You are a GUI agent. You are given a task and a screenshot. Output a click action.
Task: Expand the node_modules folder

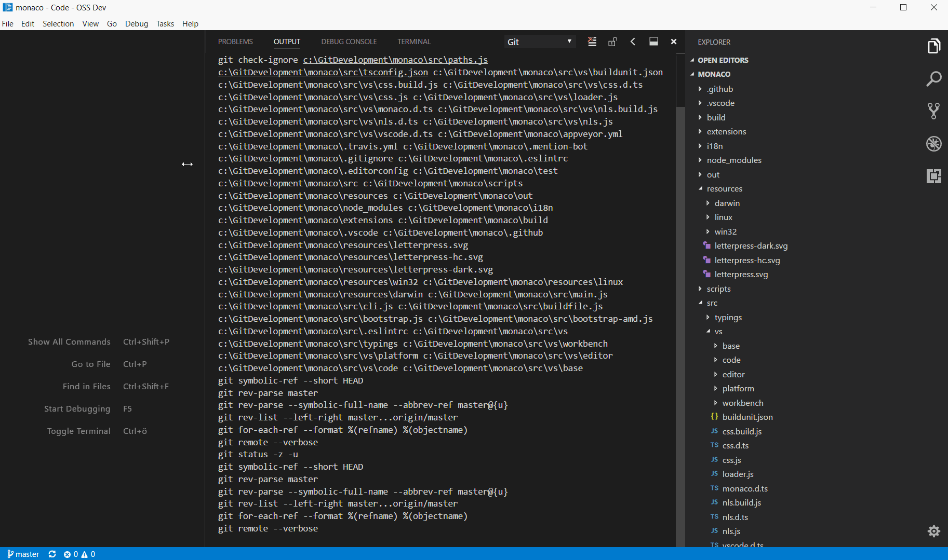[x=733, y=160]
